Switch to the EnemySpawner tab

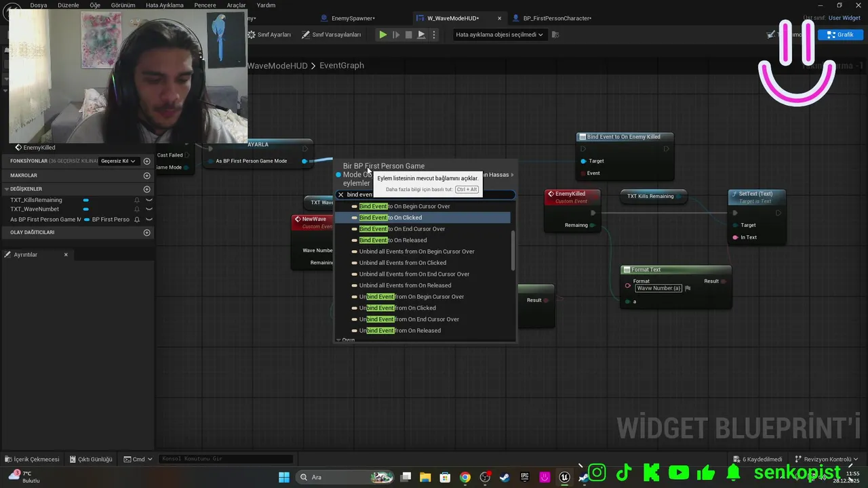tap(353, 18)
